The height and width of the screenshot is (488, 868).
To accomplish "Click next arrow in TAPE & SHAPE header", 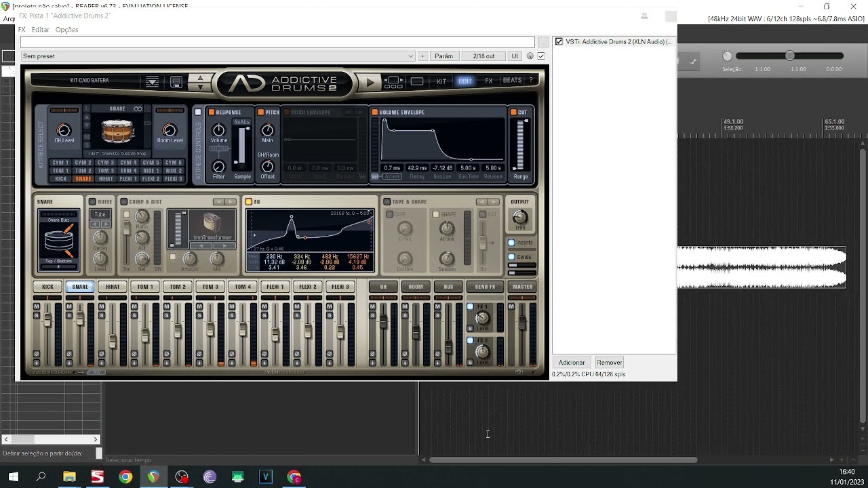I will [x=493, y=202].
